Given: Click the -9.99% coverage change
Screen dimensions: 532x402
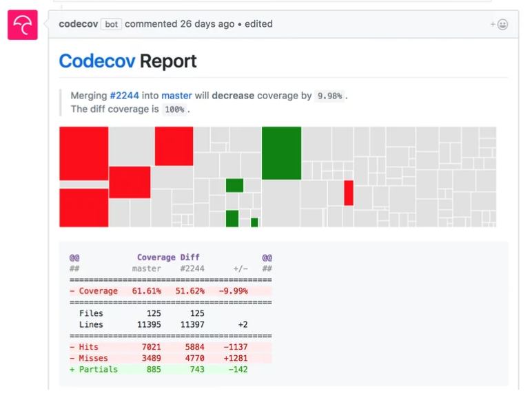Looking at the screenshot, I should 234,291.
